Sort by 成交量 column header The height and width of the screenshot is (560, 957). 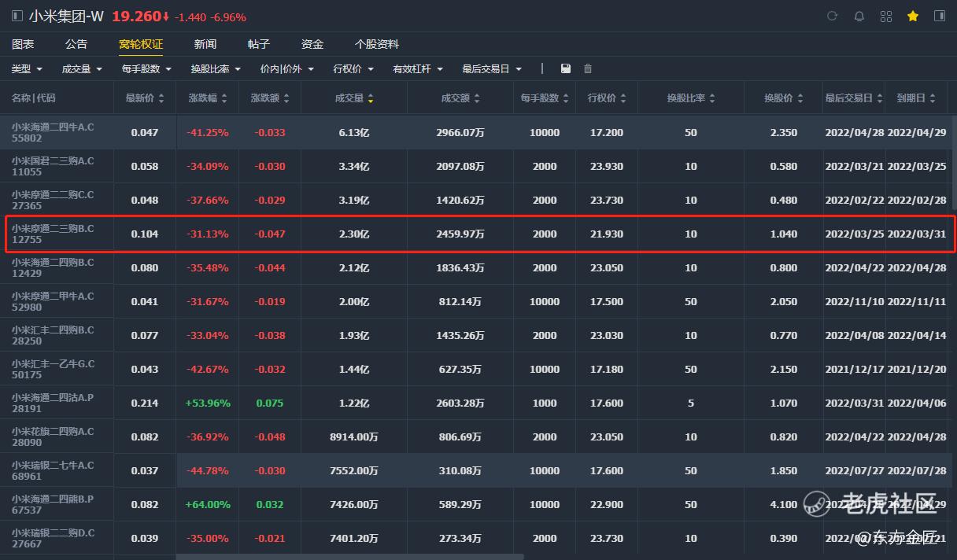coord(354,98)
